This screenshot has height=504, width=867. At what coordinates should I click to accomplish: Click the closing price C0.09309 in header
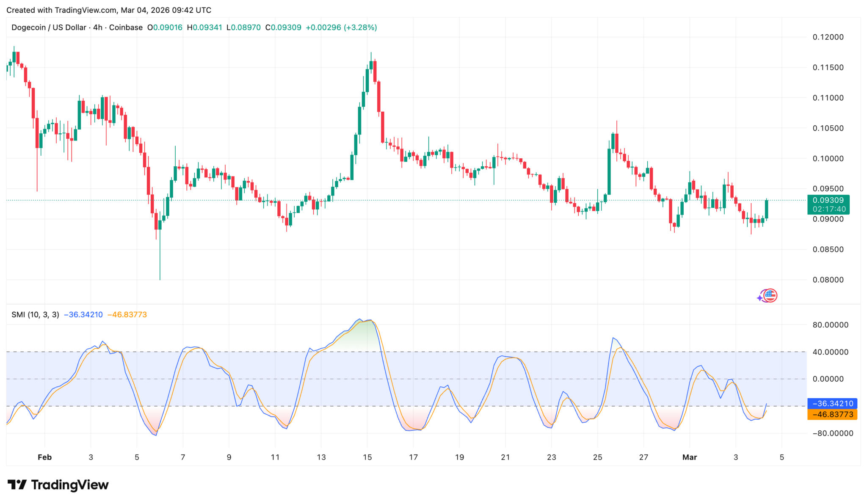283,28
